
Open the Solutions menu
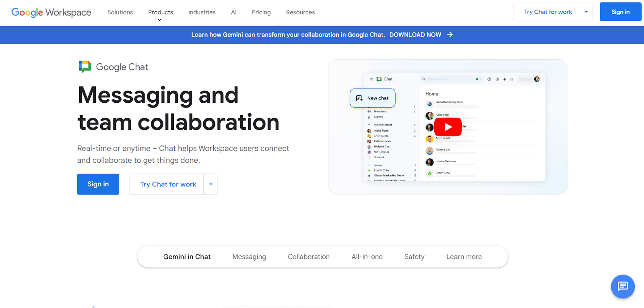point(120,12)
